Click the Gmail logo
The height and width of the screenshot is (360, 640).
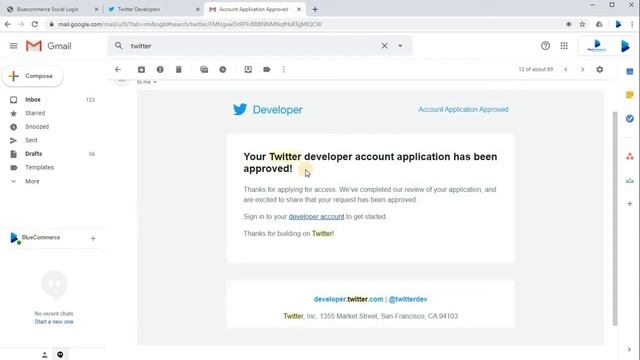(x=49, y=46)
